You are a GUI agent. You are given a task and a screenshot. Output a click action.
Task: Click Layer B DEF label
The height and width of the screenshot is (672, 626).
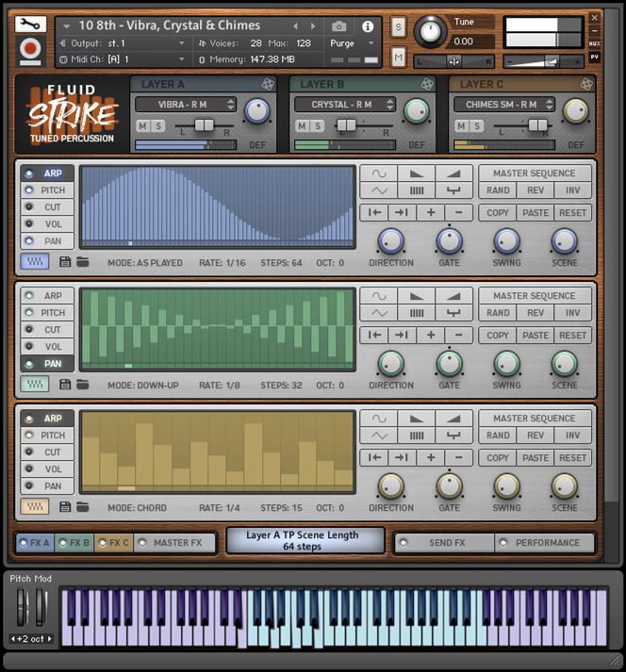point(417,145)
